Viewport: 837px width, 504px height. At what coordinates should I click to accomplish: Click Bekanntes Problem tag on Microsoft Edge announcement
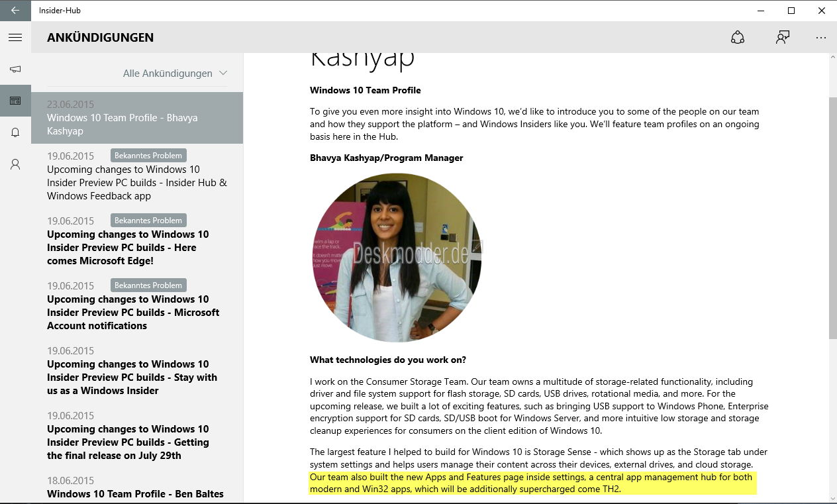point(148,221)
